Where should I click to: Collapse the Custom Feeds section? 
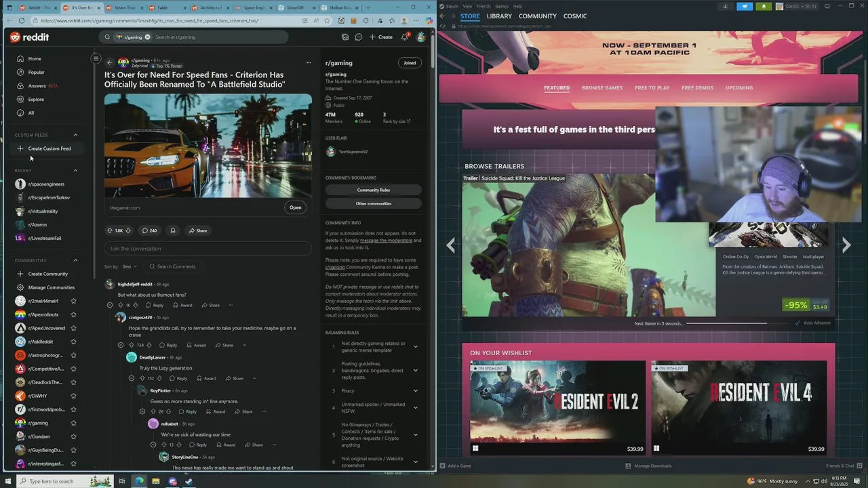point(75,135)
